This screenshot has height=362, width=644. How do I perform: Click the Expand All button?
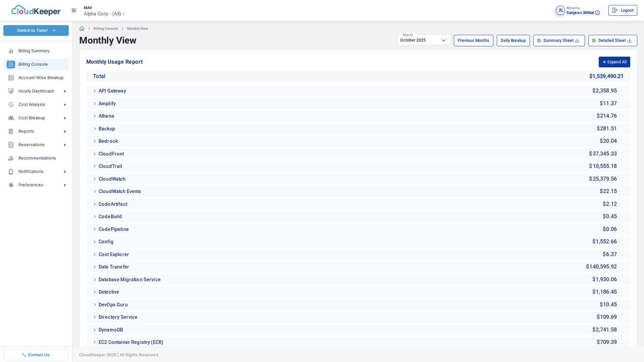(614, 62)
